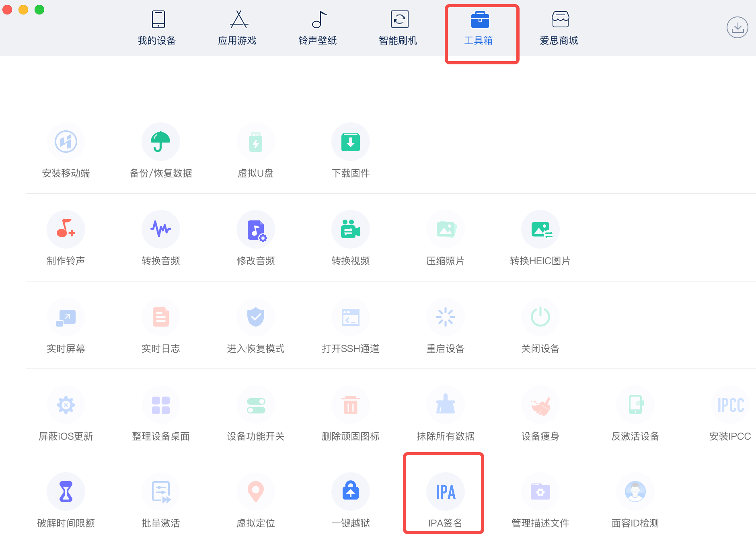756x547 pixels.
Task: Click the 安装移动端 icon
Action: tap(66, 142)
